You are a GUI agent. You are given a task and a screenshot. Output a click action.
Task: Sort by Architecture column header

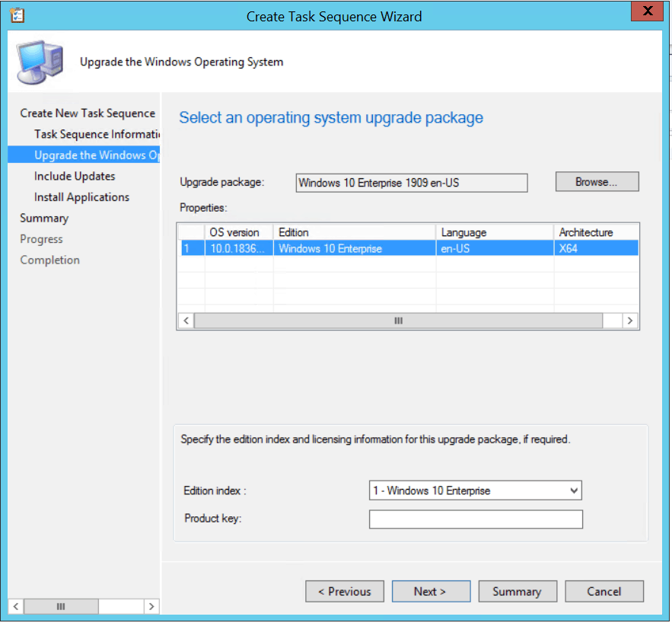pyautogui.click(x=596, y=232)
